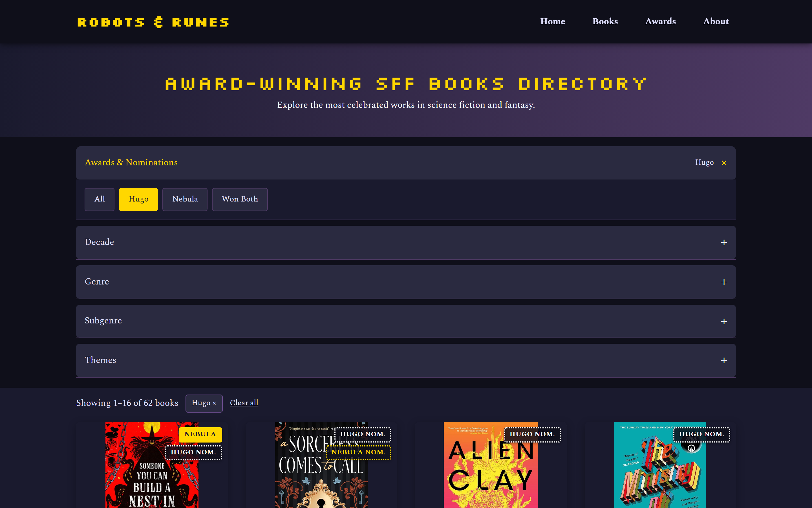Screen dimensions: 812x508
Task: Open the Home nav link
Action: pyautogui.click(x=553, y=21)
